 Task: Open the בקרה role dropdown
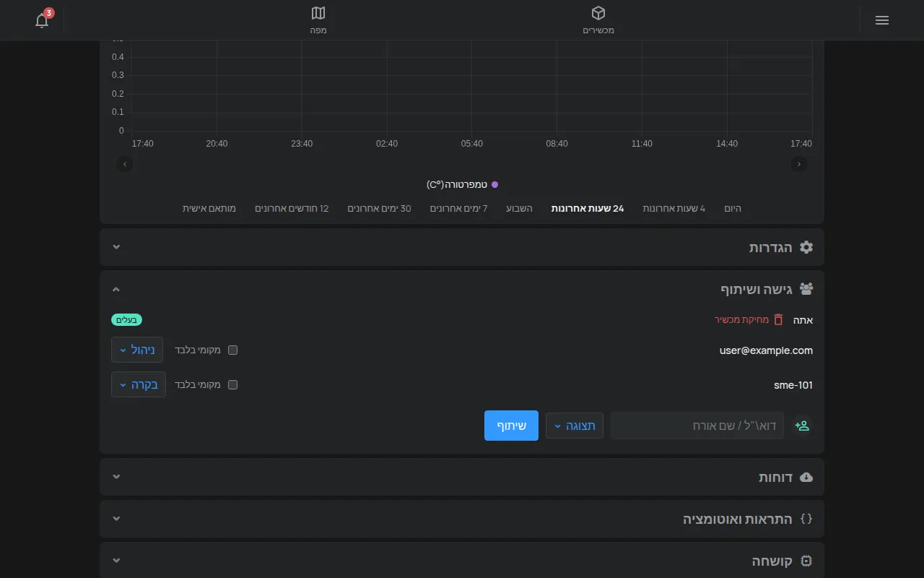pos(139,384)
